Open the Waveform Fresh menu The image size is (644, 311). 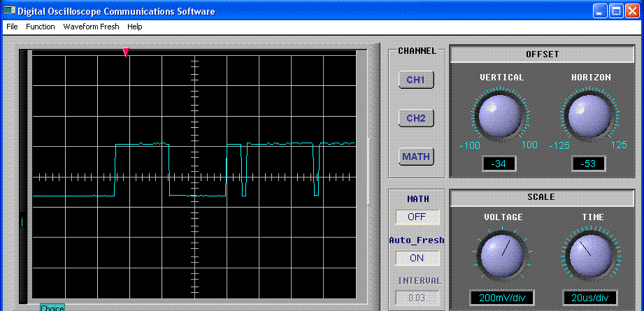(x=91, y=27)
